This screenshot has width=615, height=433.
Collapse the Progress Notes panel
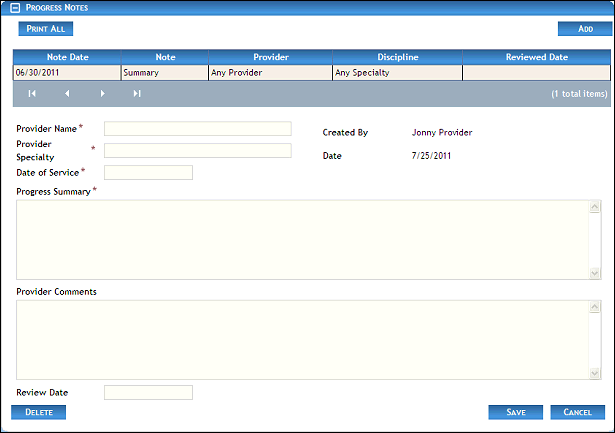click(15, 7)
